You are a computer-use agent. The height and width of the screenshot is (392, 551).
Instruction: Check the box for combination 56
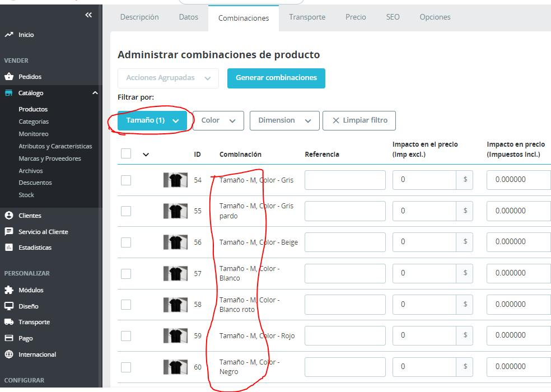coord(126,242)
